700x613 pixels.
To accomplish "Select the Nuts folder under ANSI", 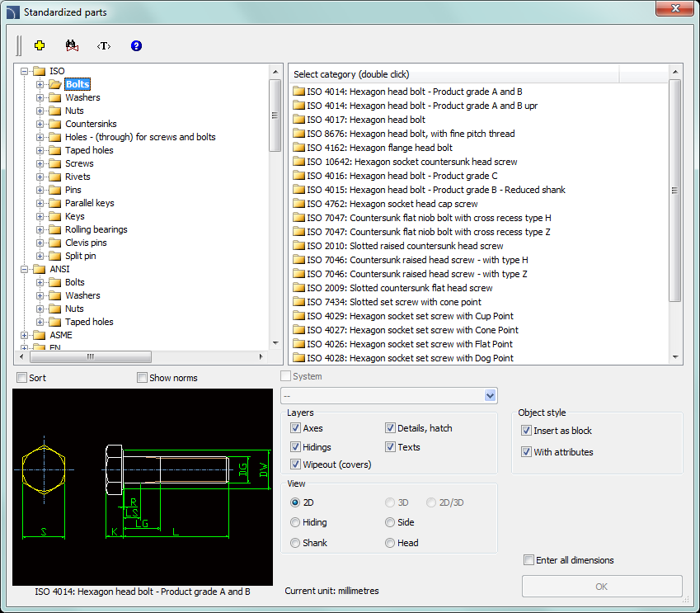I will pos(74,309).
